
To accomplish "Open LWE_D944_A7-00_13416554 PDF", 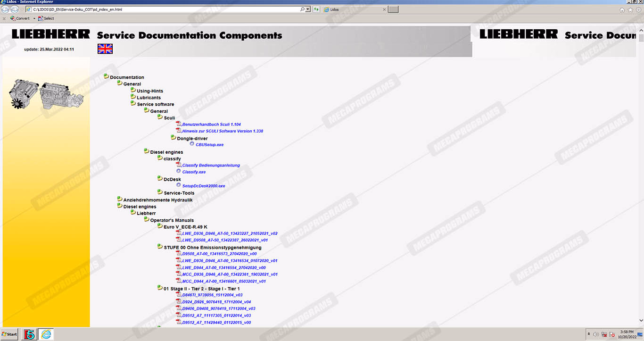I will 224,267.
